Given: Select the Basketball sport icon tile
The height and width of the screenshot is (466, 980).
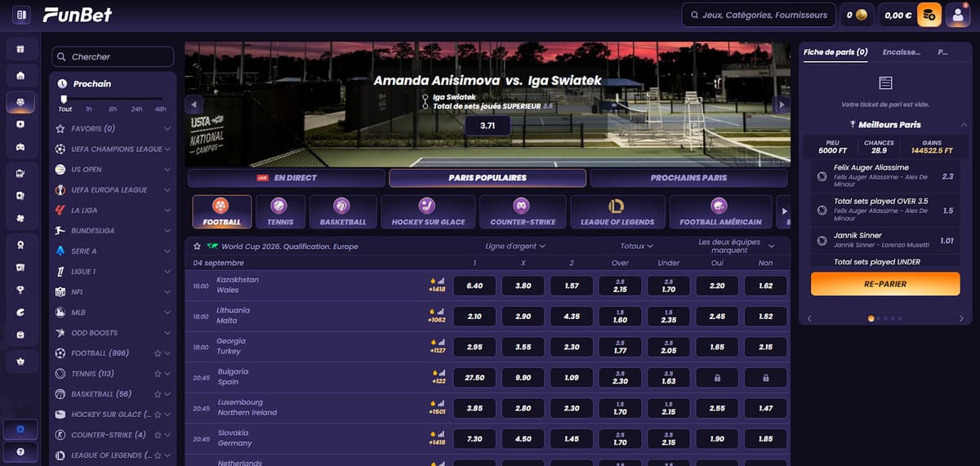Looking at the screenshot, I should [343, 211].
